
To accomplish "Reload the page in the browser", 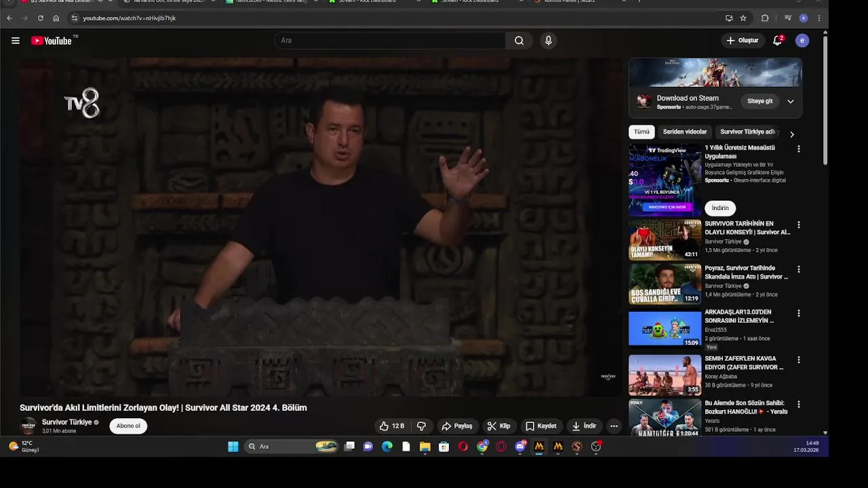I will [x=41, y=18].
